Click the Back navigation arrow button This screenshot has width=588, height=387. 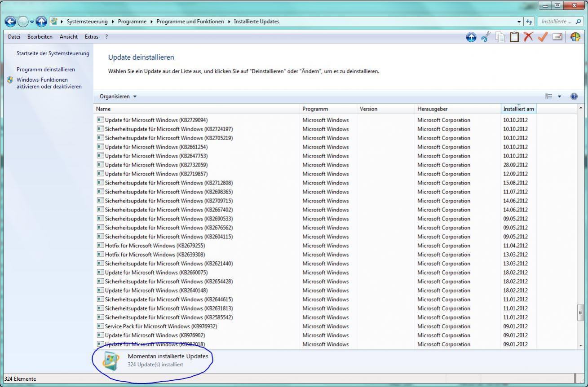click(10, 22)
